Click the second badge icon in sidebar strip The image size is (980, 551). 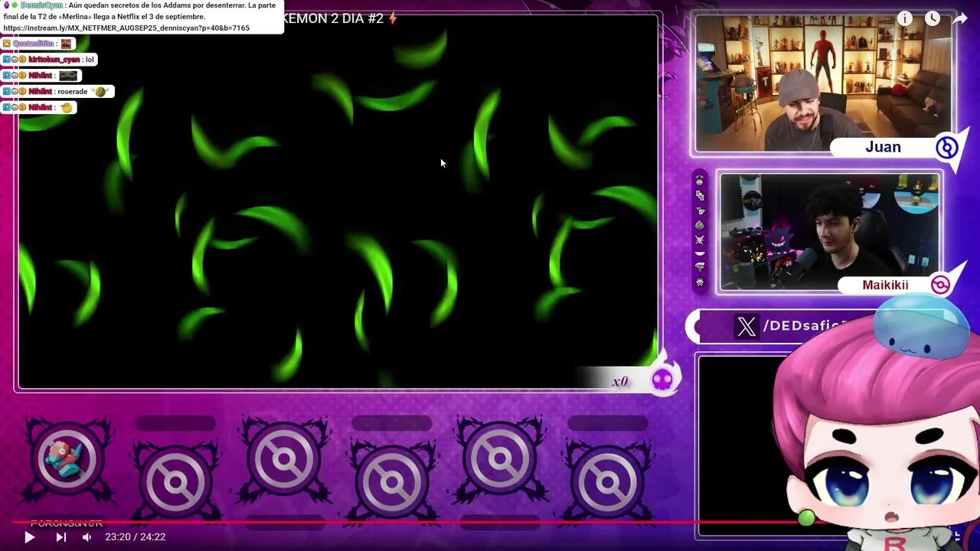699,195
